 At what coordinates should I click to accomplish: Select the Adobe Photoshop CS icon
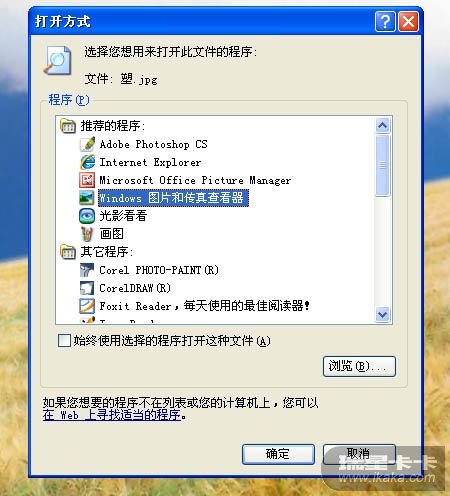click(87, 144)
